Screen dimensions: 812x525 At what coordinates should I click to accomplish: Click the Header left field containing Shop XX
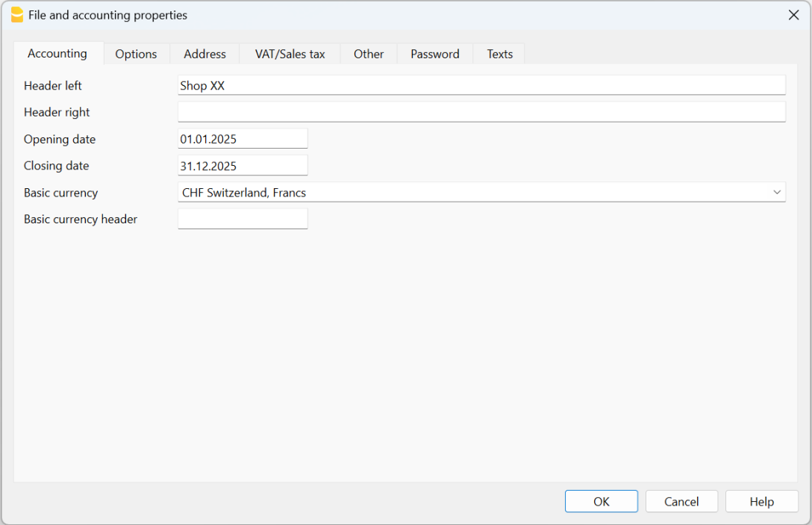click(x=481, y=86)
